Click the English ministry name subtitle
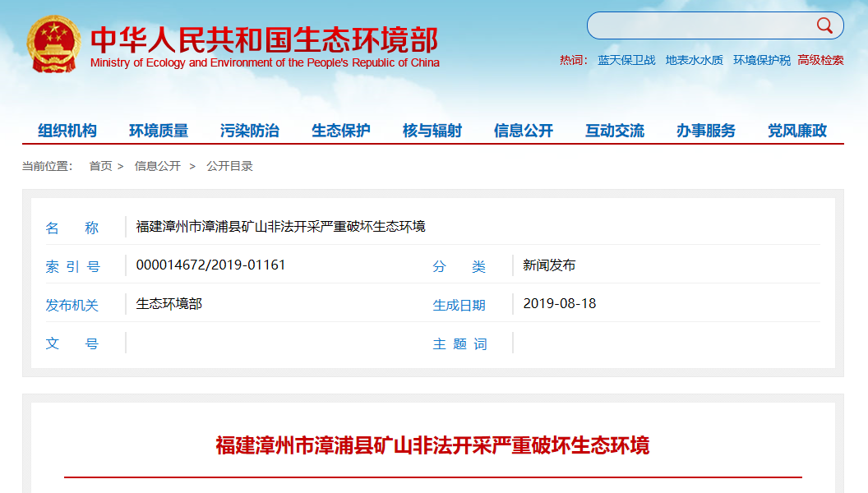868x493 pixels. point(265,62)
